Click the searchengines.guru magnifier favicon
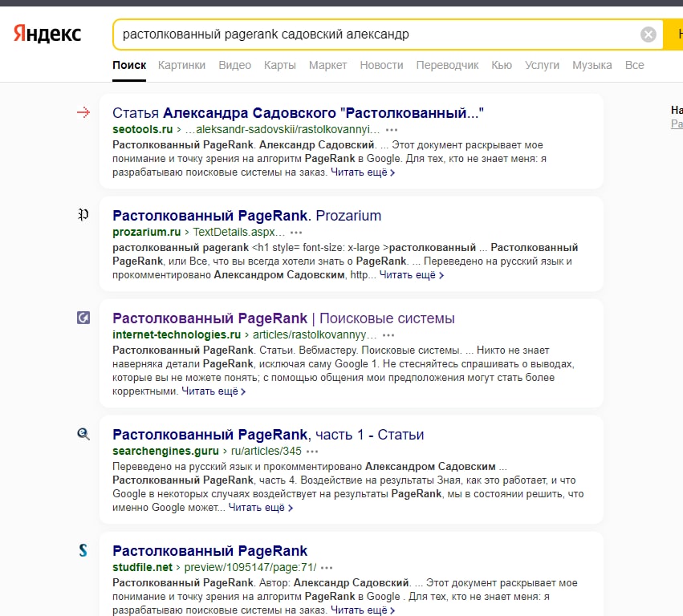Screen dimensions: 683x616 83,434
